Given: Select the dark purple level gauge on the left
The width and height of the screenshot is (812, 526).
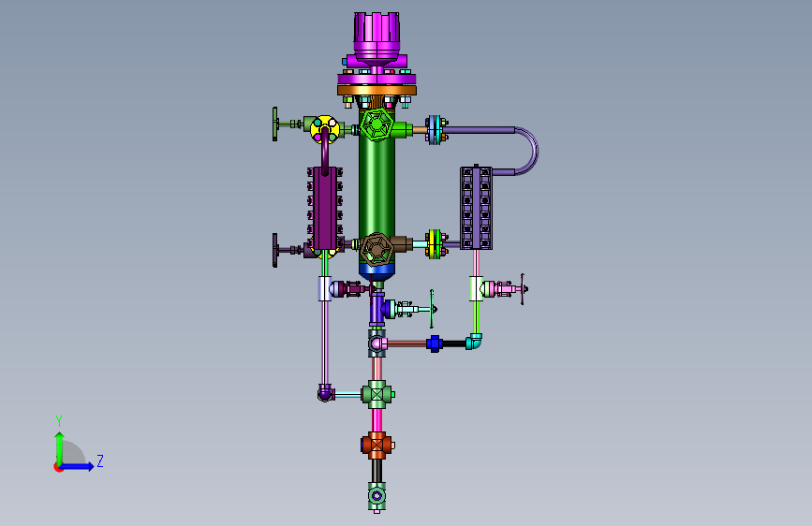Looking at the screenshot, I should pyautogui.click(x=325, y=208).
